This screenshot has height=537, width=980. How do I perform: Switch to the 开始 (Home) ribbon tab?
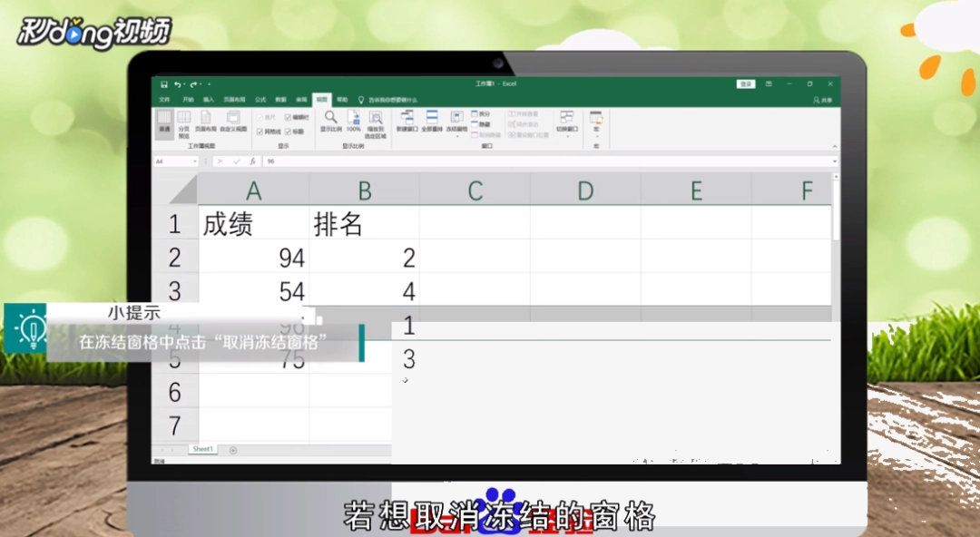pos(188,100)
